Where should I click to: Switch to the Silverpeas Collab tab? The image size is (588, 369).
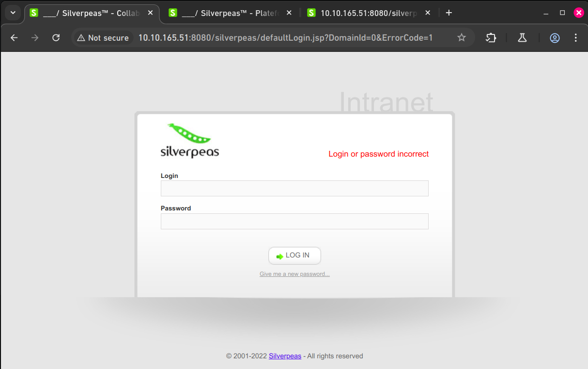(x=92, y=13)
